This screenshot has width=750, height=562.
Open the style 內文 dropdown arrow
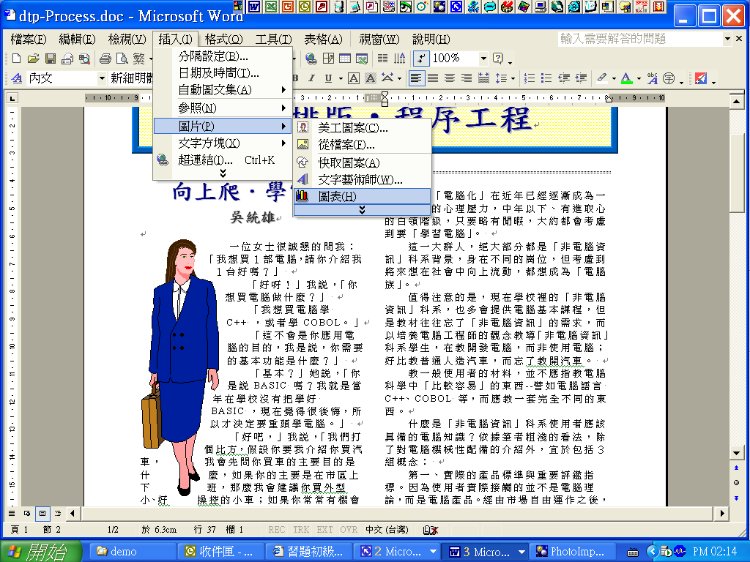click(x=101, y=78)
